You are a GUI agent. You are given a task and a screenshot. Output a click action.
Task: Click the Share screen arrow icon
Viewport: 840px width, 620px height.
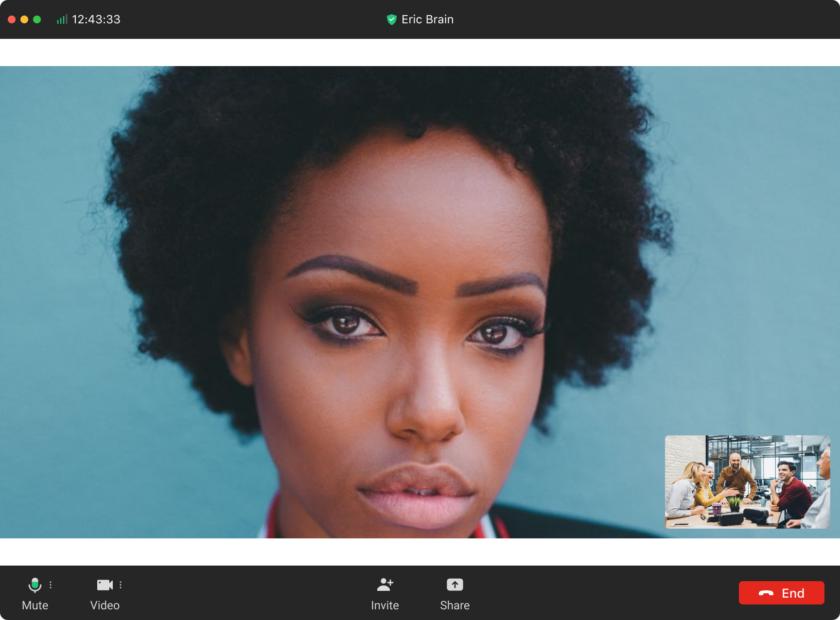(455, 585)
